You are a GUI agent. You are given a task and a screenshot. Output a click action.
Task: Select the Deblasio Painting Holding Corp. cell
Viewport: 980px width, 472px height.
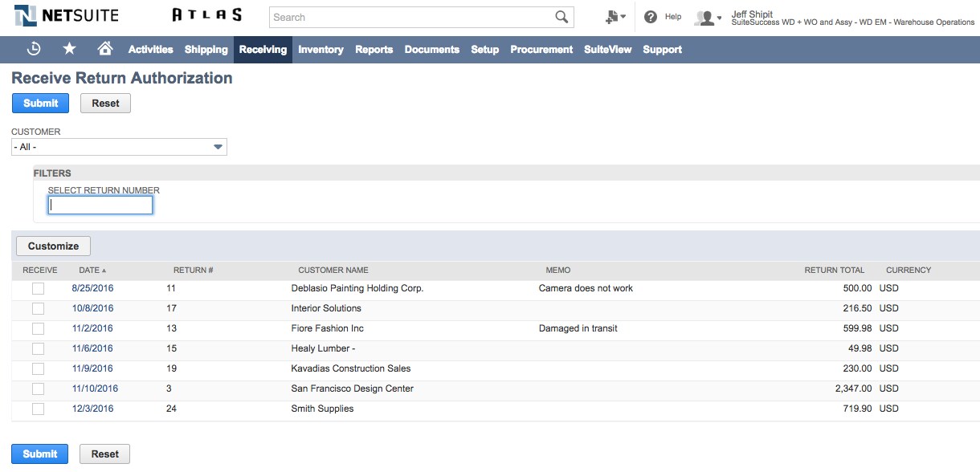[357, 288]
